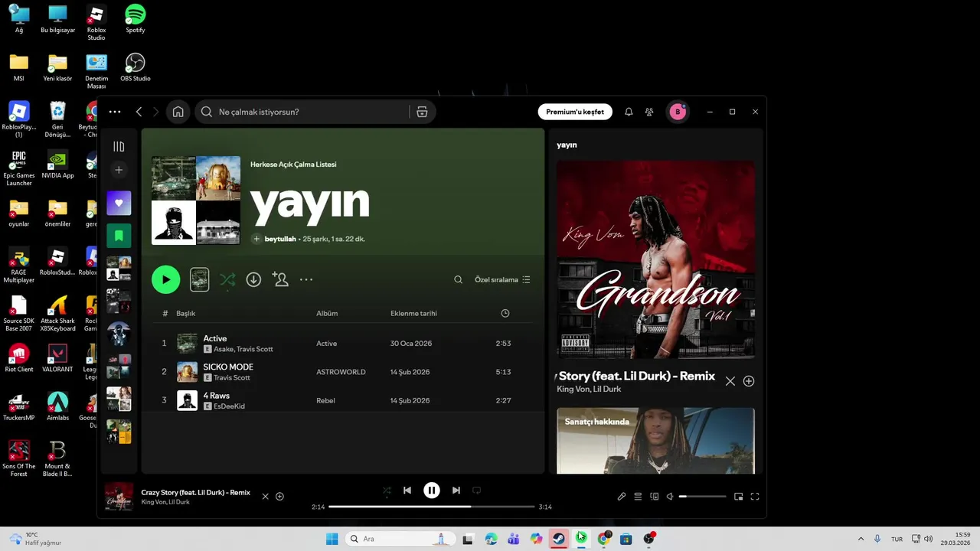Image resolution: width=980 pixels, height=551 pixels.
Task: Open the mini player
Action: tap(738, 497)
